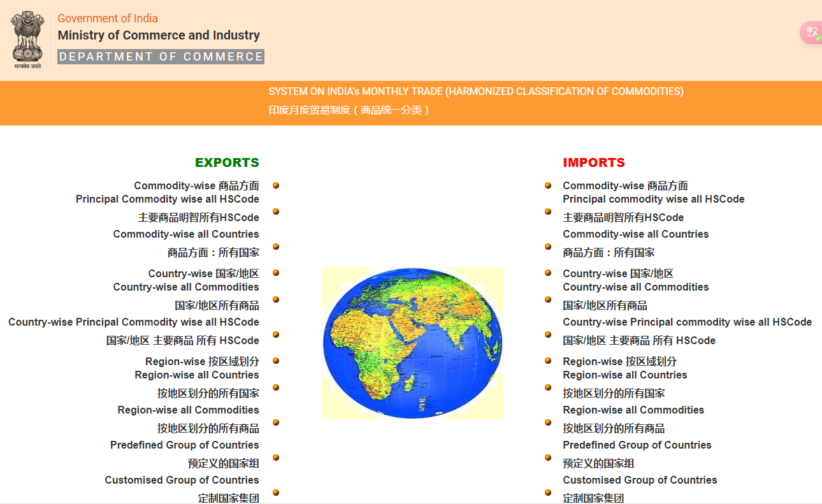Click the bullet beside Exports Country-wise heading
Image resolution: width=822 pixels, height=504 pixels.
[276, 273]
